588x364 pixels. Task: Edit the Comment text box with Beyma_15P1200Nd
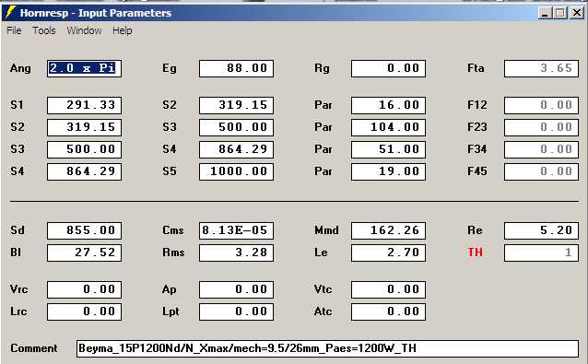tap(327, 348)
